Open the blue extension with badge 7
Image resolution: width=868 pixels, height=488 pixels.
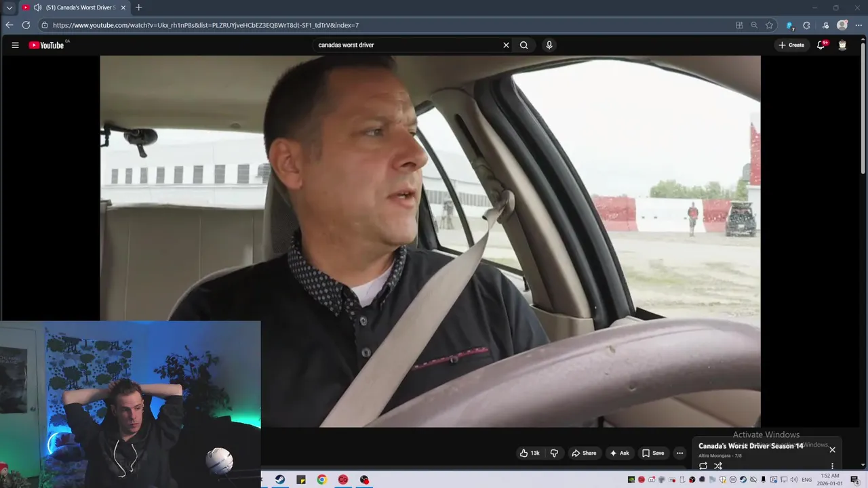pos(789,25)
